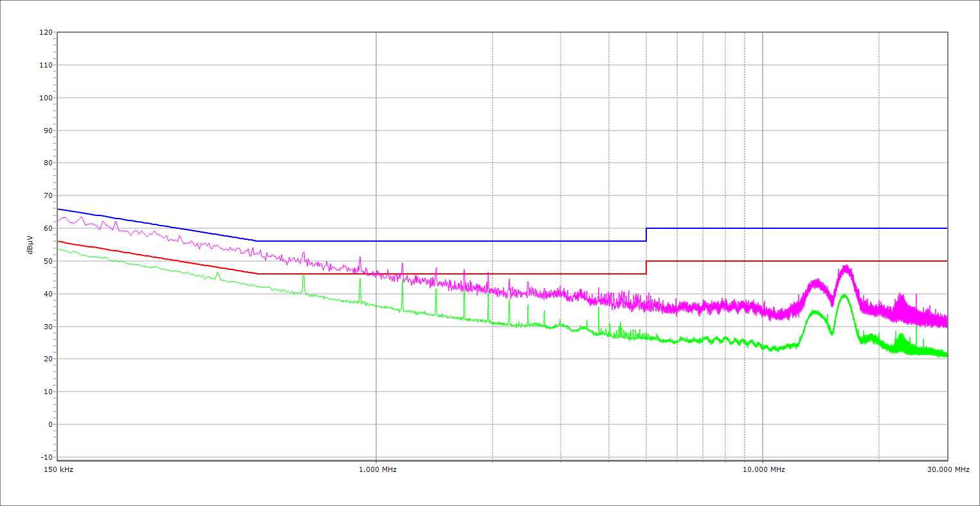This screenshot has width=980, height=506.
Task: Click the blue limit line start at 150 kHz
Action: pyautogui.click(x=59, y=209)
